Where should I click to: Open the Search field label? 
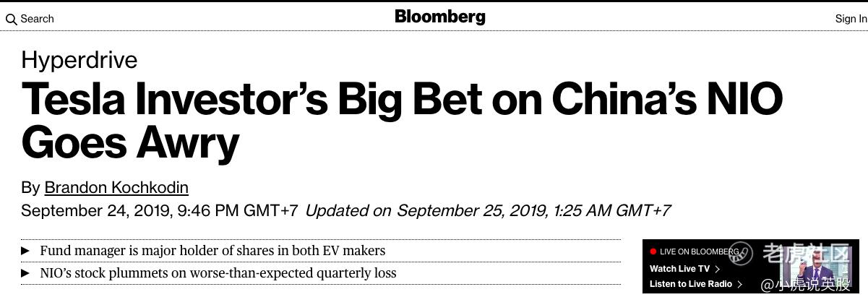(x=37, y=19)
